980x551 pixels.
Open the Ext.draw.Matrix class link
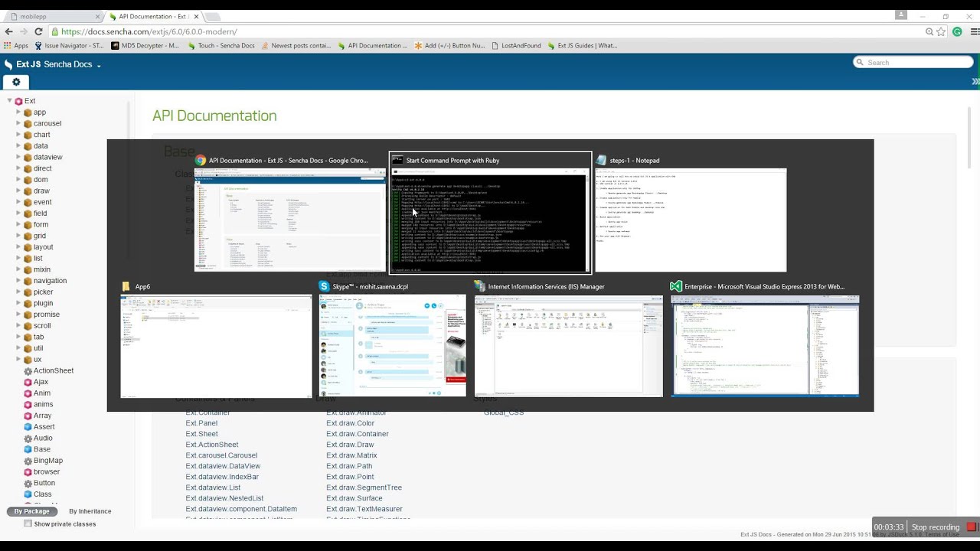coord(351,455)
